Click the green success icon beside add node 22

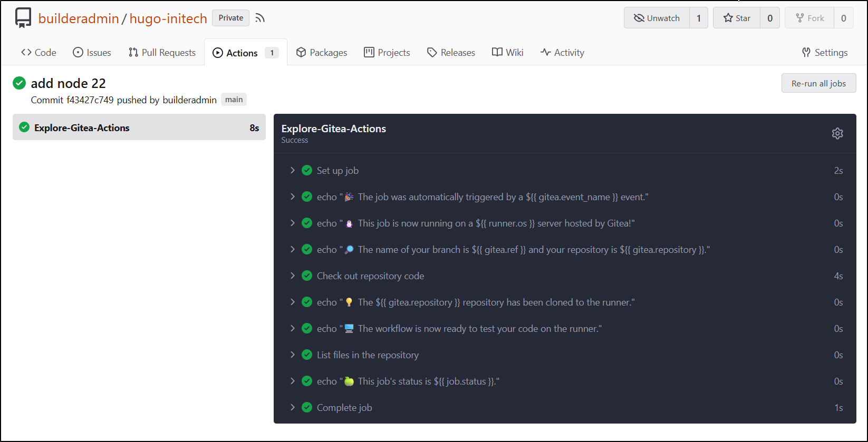click(x=20, y=83)
